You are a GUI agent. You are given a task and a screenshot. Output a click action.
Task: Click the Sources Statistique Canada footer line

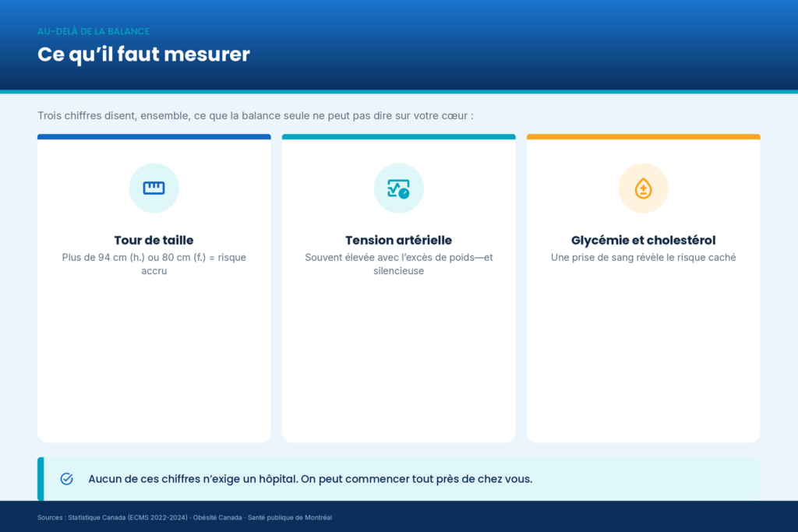tap(184, 517)
